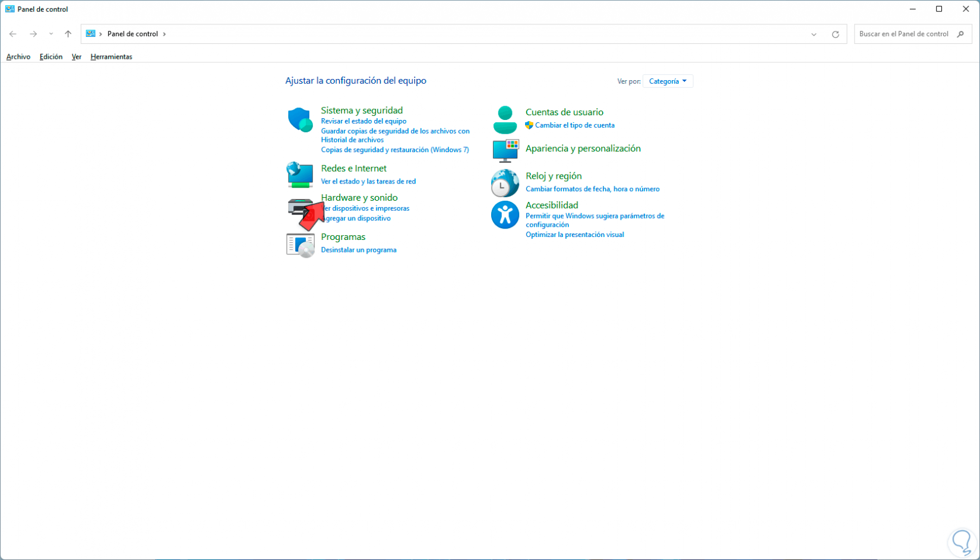Maximize the Panel de control window
The image size is (980, 560).
(x=939, y=9)
